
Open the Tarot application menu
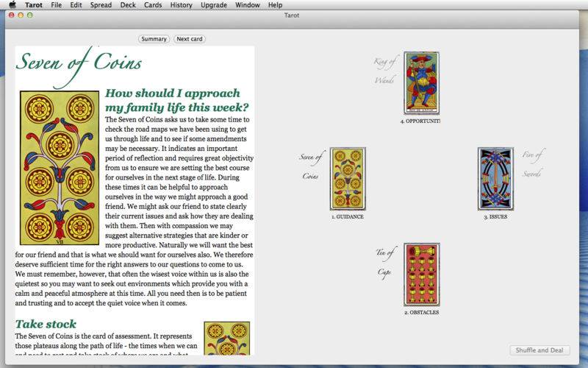[x=34, y=5]
